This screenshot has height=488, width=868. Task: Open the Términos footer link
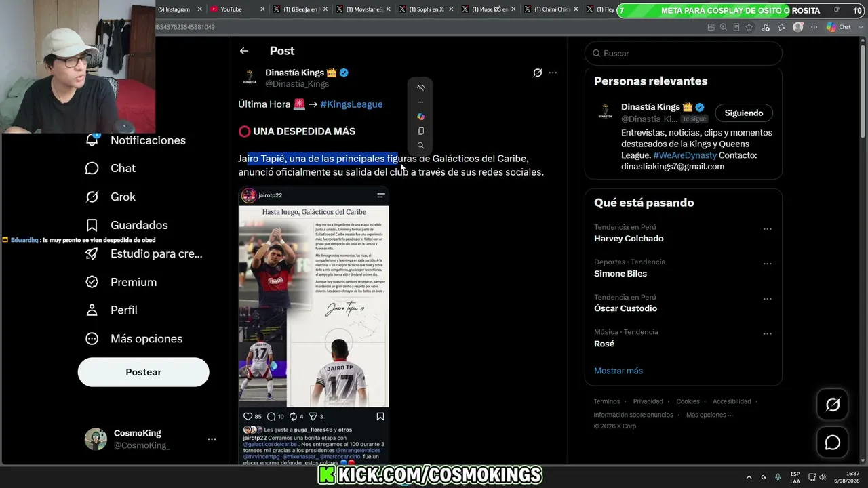(x=607, y=401)
